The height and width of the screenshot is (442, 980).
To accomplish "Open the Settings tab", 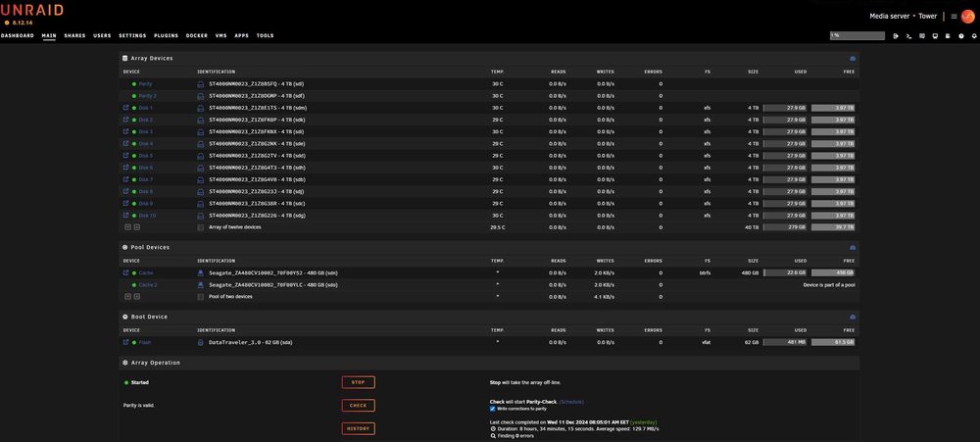I will (x=132, y=35).
